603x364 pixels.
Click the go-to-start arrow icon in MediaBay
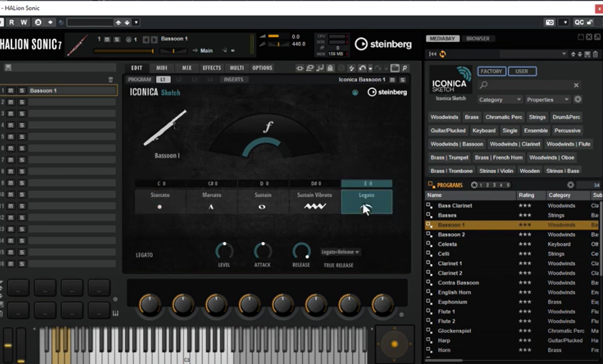coord(433,54)
